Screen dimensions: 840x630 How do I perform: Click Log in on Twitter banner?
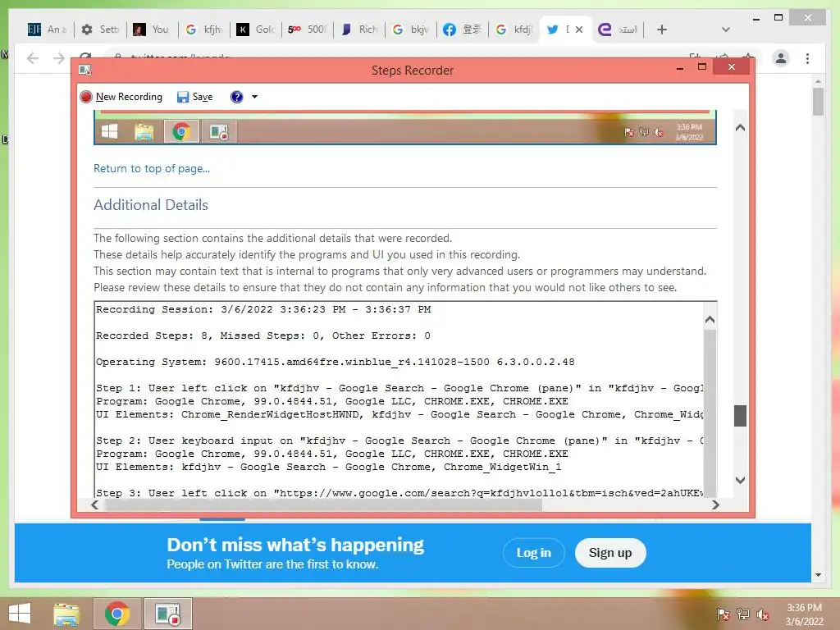click(x=533, y=553)
